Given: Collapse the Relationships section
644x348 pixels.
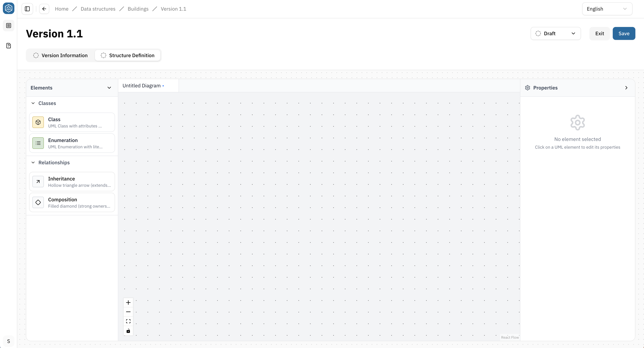Looking at the screenshot, I should [x=33, y=162].
